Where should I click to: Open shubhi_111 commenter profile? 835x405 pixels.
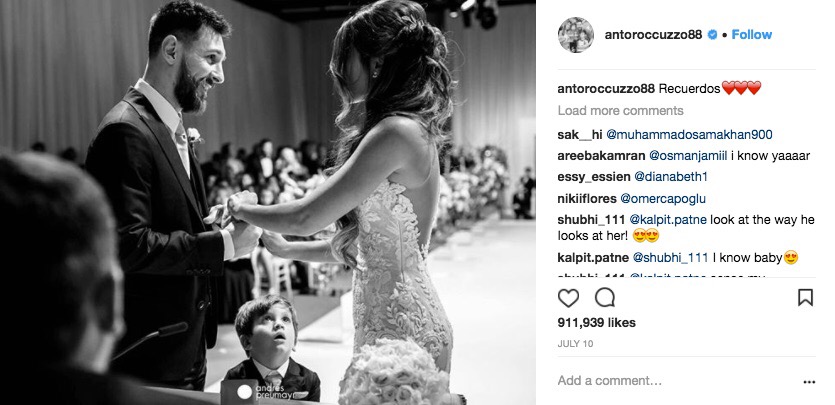coord(592,219)
